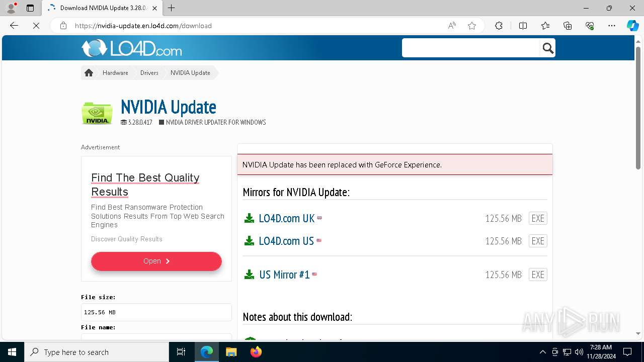Image resolution: width=644 pixels, height=362 pixels.
Task: Show hidden system tray icons
Action: (x=542, y=352)
